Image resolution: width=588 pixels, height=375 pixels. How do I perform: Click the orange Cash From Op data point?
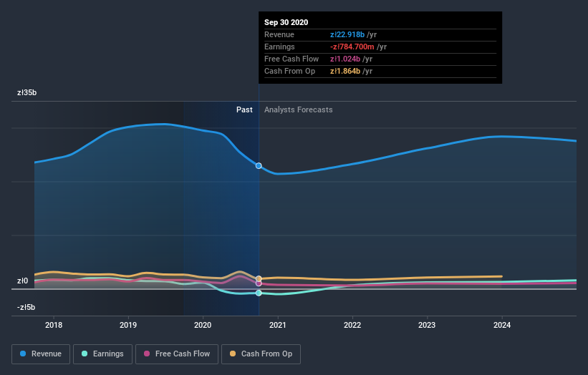(259, 278)
